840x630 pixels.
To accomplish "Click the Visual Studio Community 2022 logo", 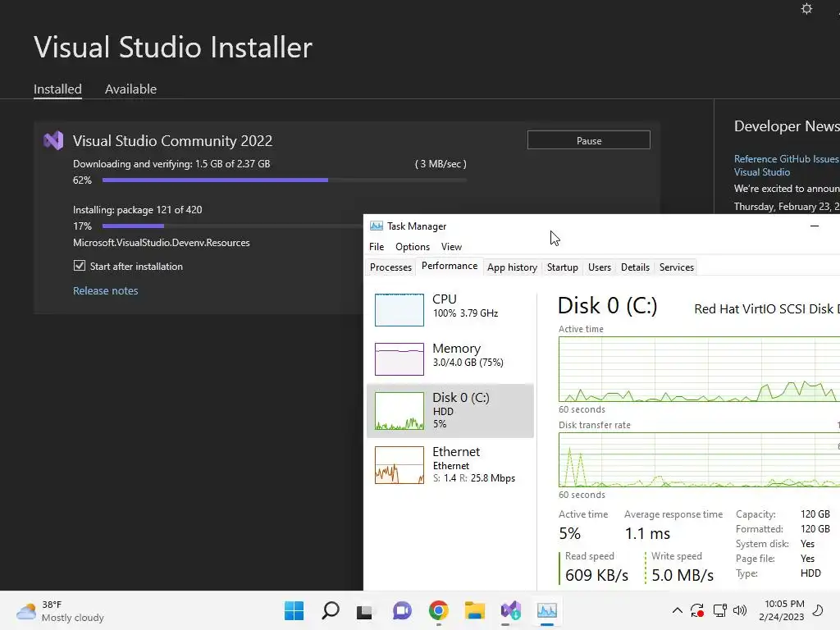I will coord(53,140).
